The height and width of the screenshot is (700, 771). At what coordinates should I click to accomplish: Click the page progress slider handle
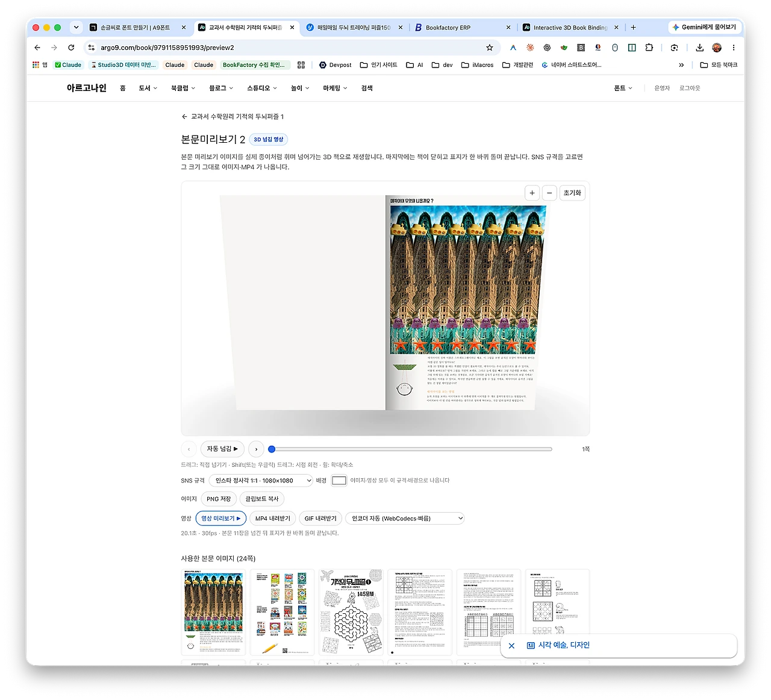point(272,449)
